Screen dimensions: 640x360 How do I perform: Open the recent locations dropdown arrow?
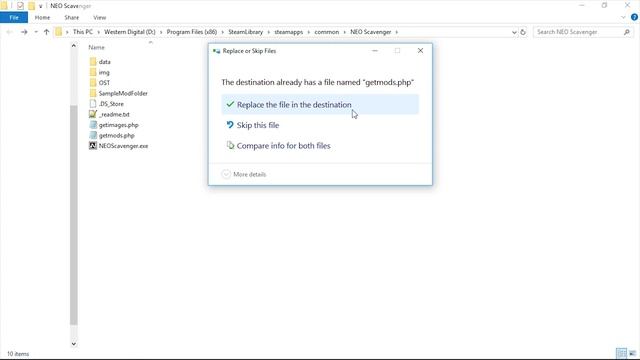pyautogui.click(x=36, y=32)
